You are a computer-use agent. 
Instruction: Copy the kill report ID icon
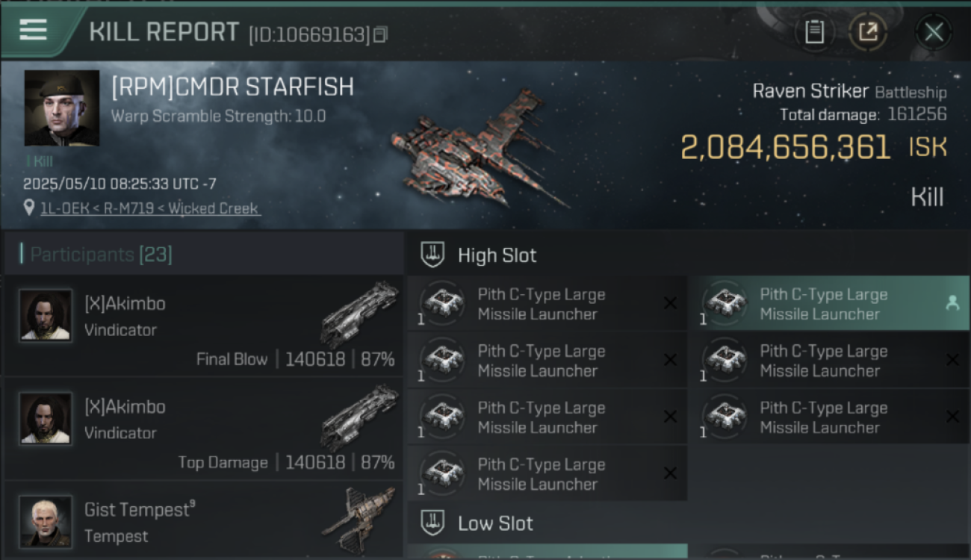click(380, 34)
